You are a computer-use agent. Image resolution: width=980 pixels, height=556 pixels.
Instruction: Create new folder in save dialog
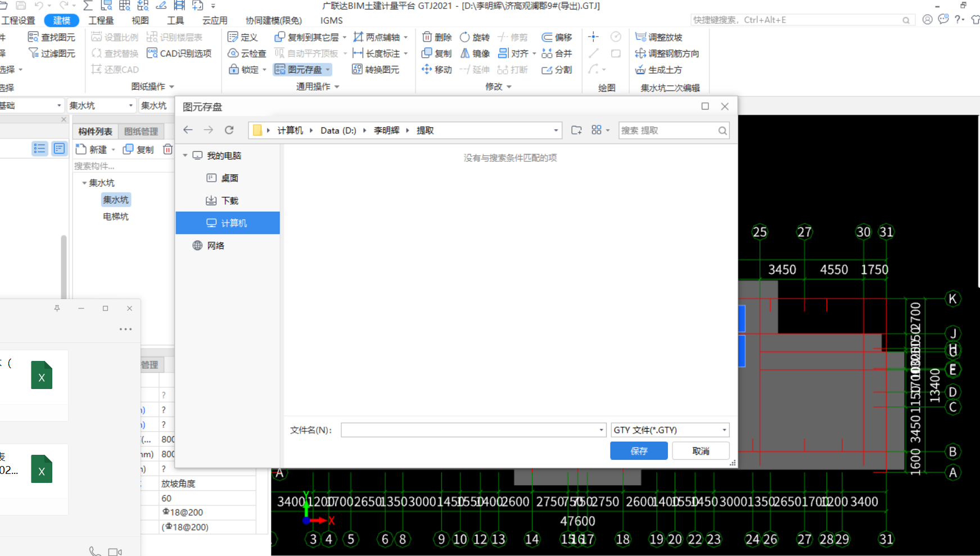click(x=576, y=130)
